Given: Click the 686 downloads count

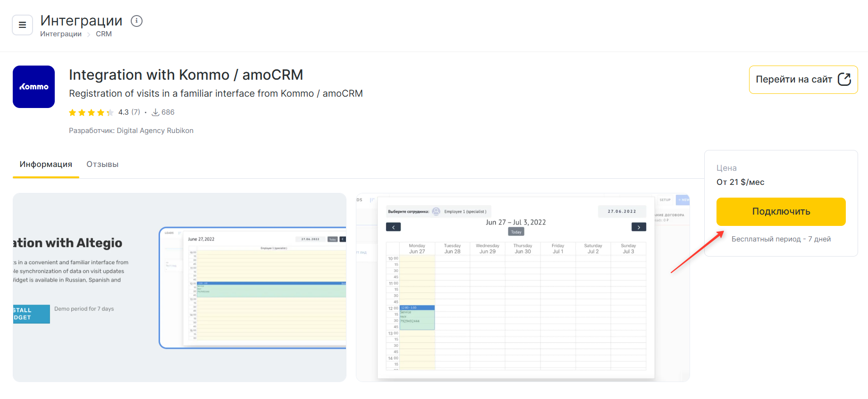Looking at the screenshot, I should tap(168, 112).
